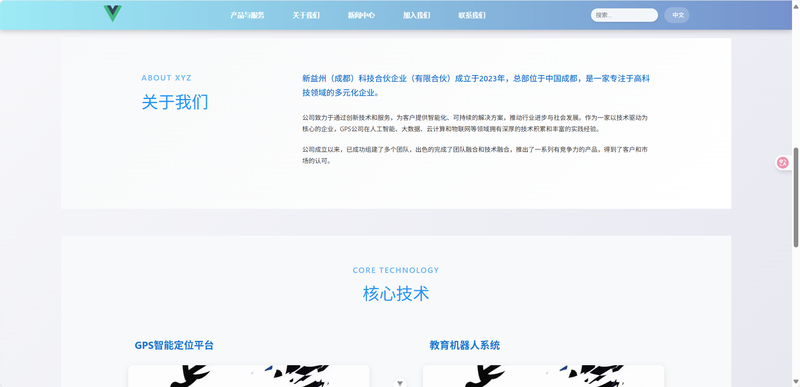Click the scrollbar down arrow
This screenshot has height=387, width=800.
[x=795, y=382]
